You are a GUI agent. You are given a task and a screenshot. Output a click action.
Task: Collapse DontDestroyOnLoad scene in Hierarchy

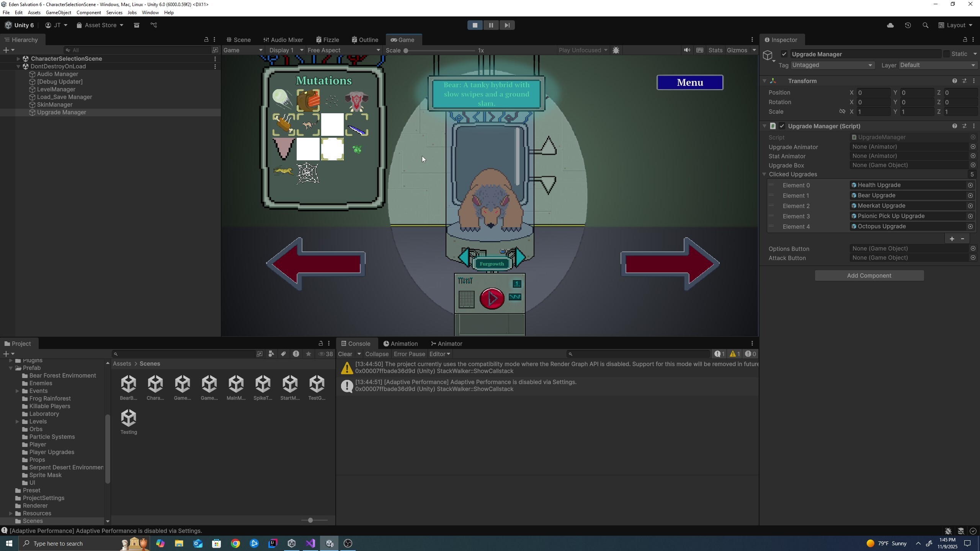click(x=18, y=66)
